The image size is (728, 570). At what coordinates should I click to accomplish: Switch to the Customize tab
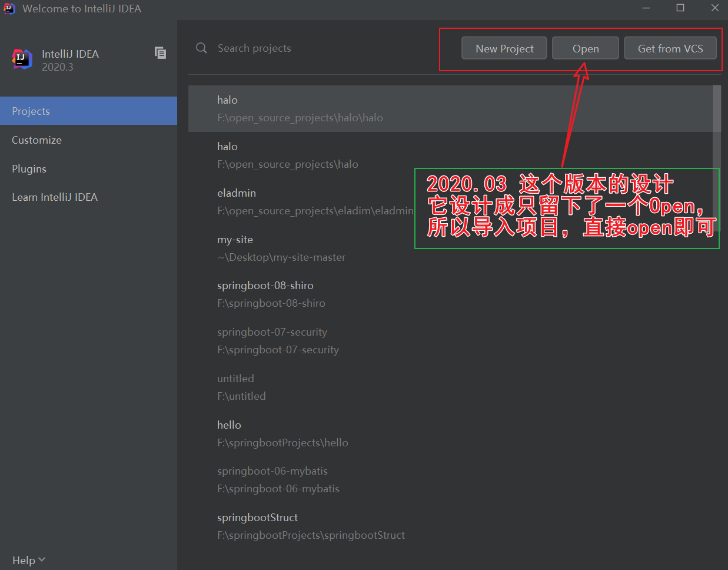tap(88, 140)
